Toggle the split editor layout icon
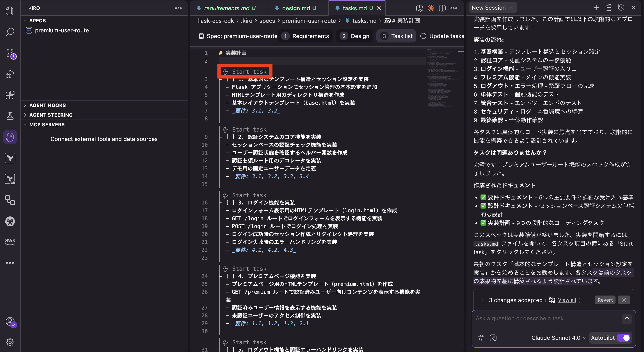Screen dimensions: 644x352 pos(442,8)
